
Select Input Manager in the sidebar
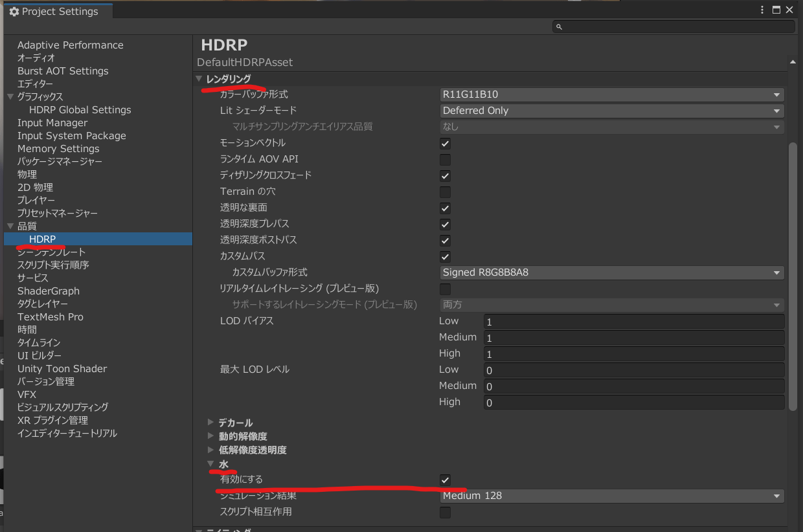52,123
